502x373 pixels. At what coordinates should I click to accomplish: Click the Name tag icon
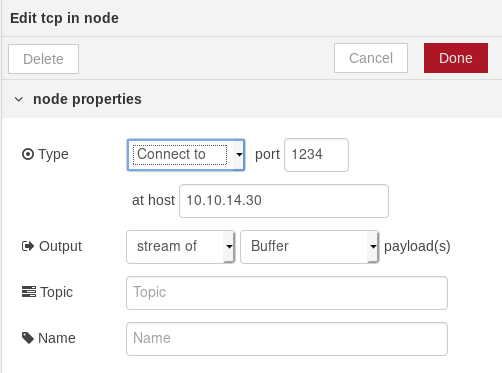[28, 338]
